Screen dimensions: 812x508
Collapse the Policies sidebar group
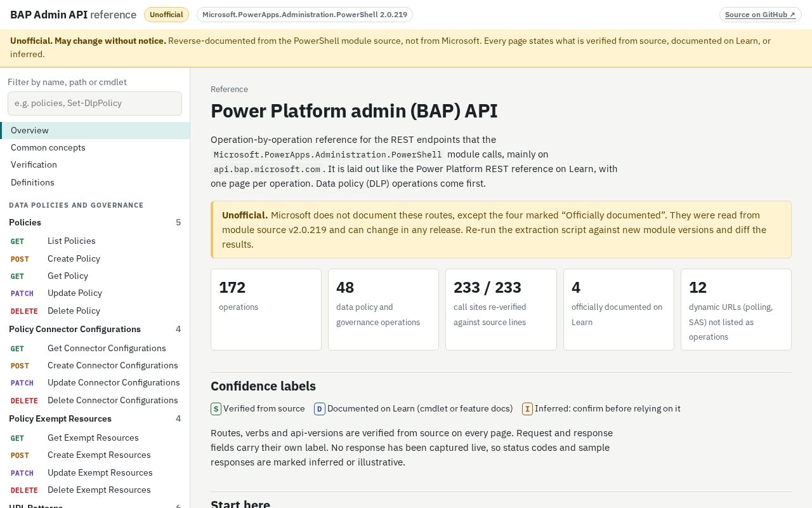click(x=95, y=222)
